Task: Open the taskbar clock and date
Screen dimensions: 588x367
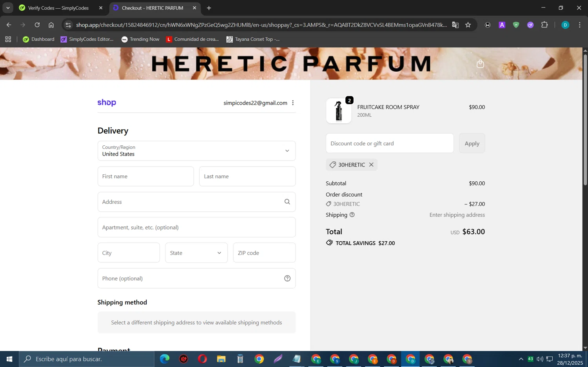Action: (x=570, y=359)
